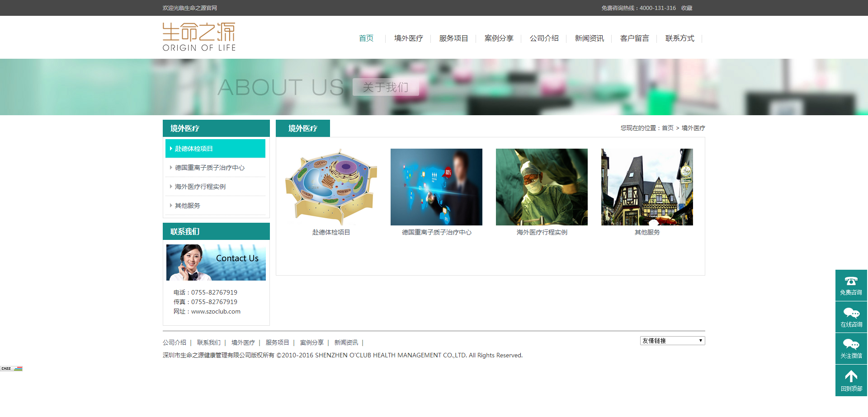This screenshot has height=417, width=868.
Task: Click the 赴德体检项目 caption under the cell image
Action: pyautogui.click(x=331, y=232)
